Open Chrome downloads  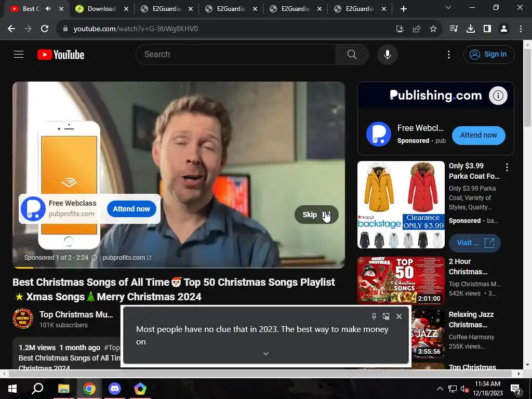pyautogui.click(x=471, y=29)
